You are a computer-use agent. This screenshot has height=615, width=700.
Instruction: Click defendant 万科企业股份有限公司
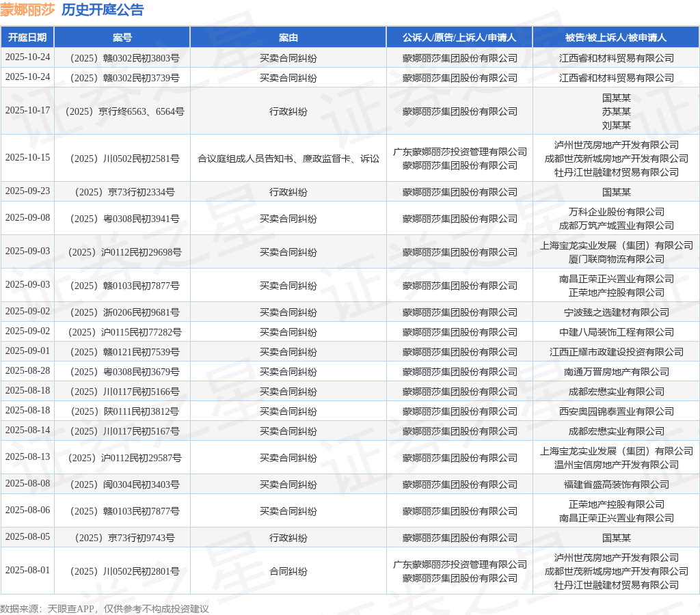[616, 212]
